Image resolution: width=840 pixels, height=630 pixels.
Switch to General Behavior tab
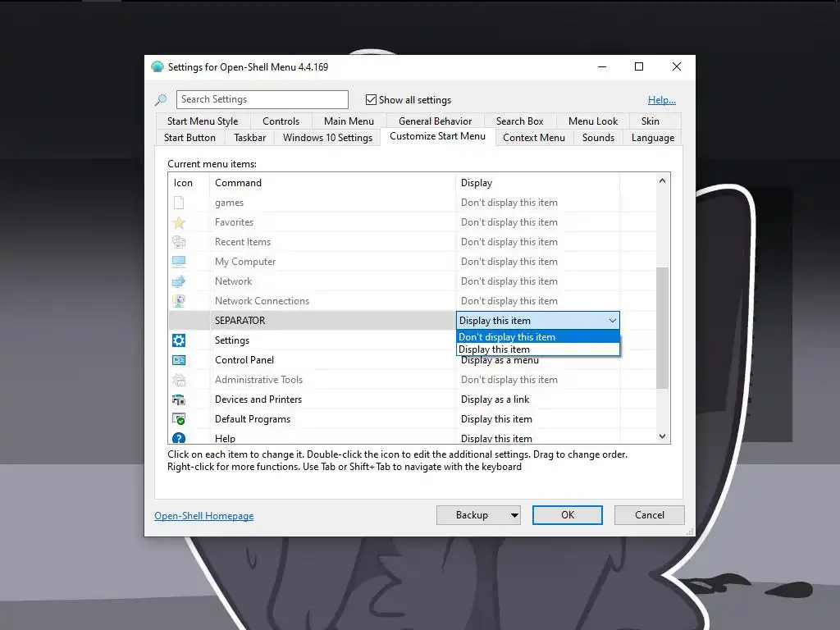tap(435, 121)
